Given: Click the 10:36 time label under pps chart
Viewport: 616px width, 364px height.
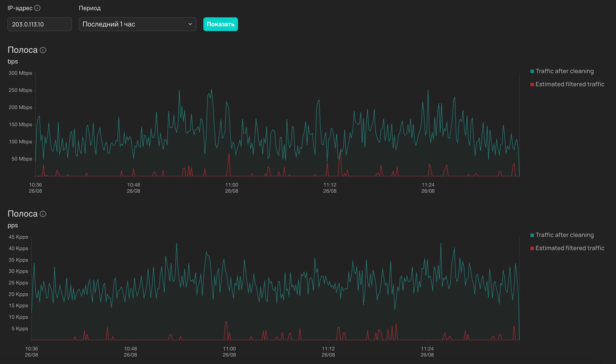Looking at the screenshot, I should tap(31, 349).
